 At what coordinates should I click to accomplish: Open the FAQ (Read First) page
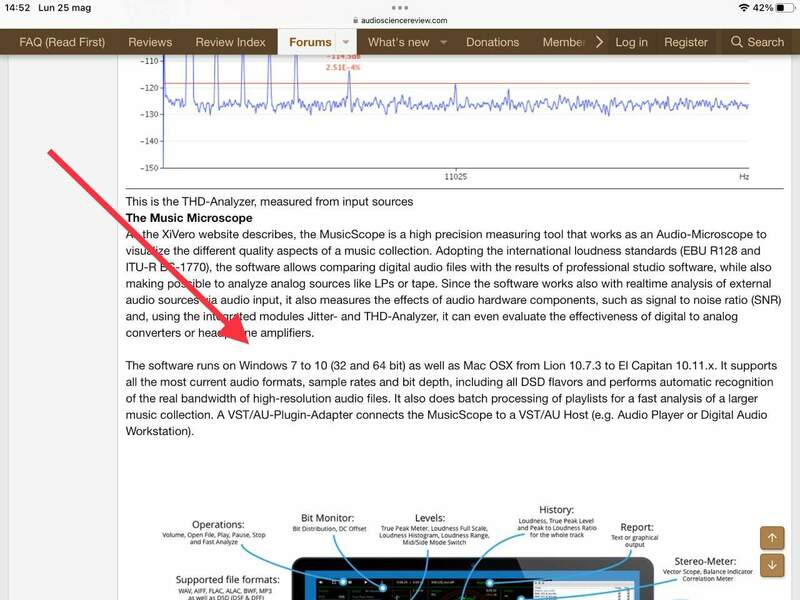pos(62,42)
